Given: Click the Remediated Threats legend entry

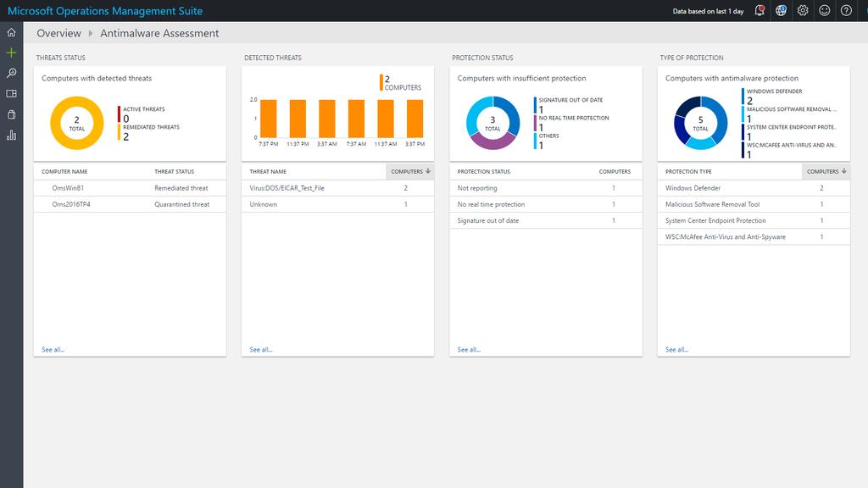Looking at the screenshot, I should click(148, 132).
